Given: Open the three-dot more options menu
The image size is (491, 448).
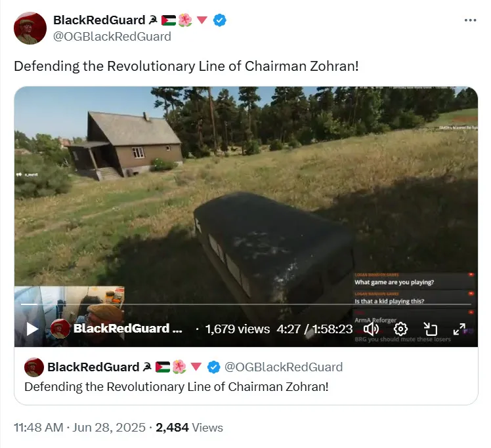Looking at the screenshot, I should 471,20.
